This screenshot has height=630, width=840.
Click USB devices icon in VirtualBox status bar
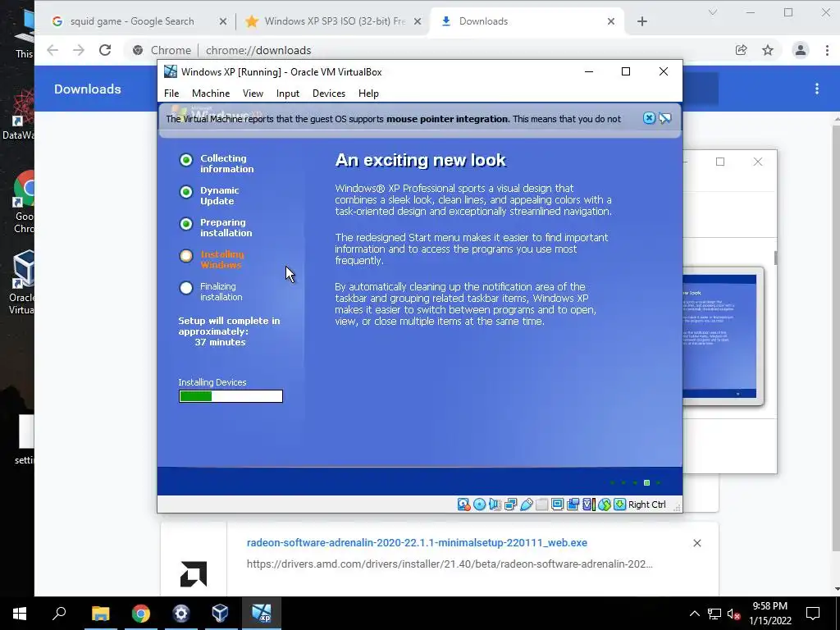click(x=526, y=504)
